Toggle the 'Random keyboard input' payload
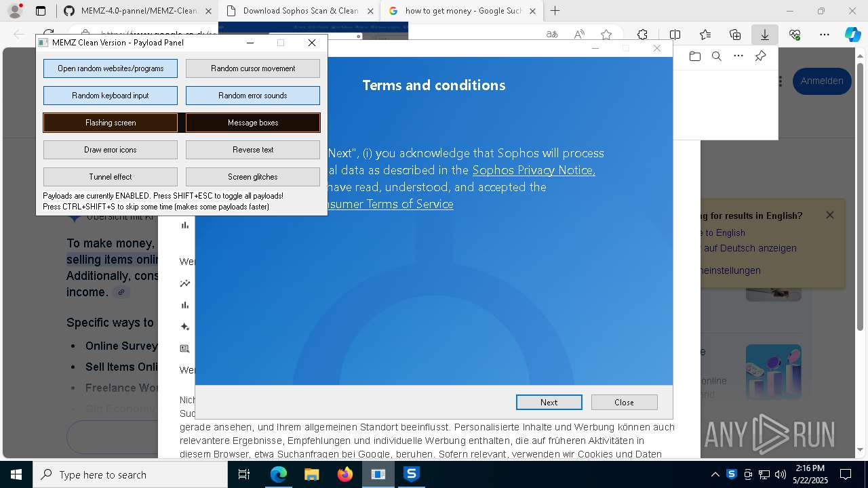Image resolution: width=868 pixels, height=488 pixels. 111,96
